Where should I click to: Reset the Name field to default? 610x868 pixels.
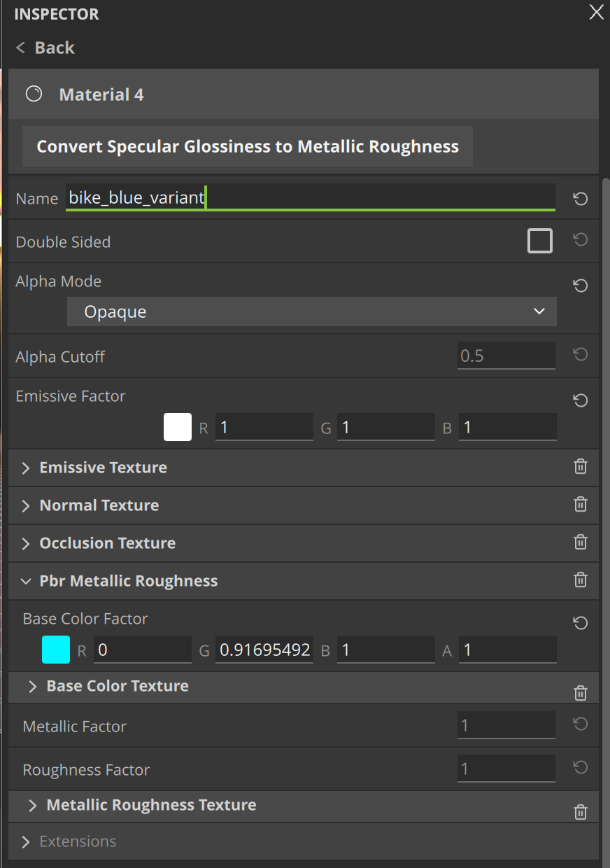580,199
